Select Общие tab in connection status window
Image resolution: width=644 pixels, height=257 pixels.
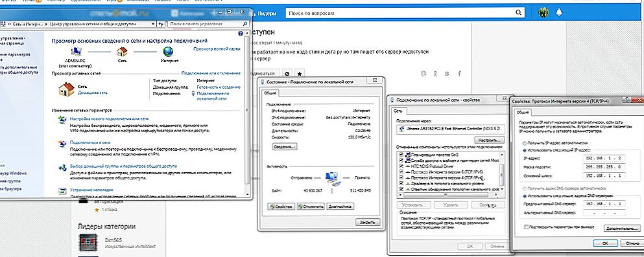pos(270,93)
